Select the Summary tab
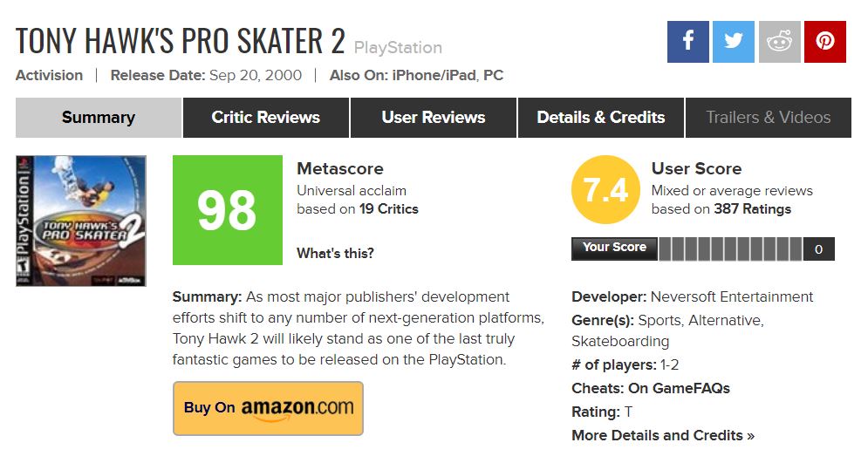 pos(99,117)
